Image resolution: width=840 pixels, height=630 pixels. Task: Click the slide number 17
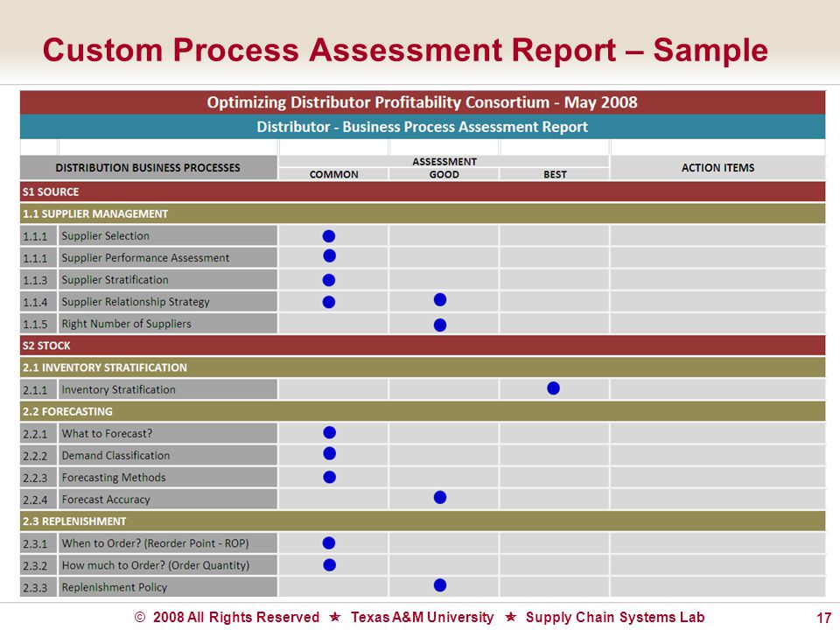pos(823,618)
